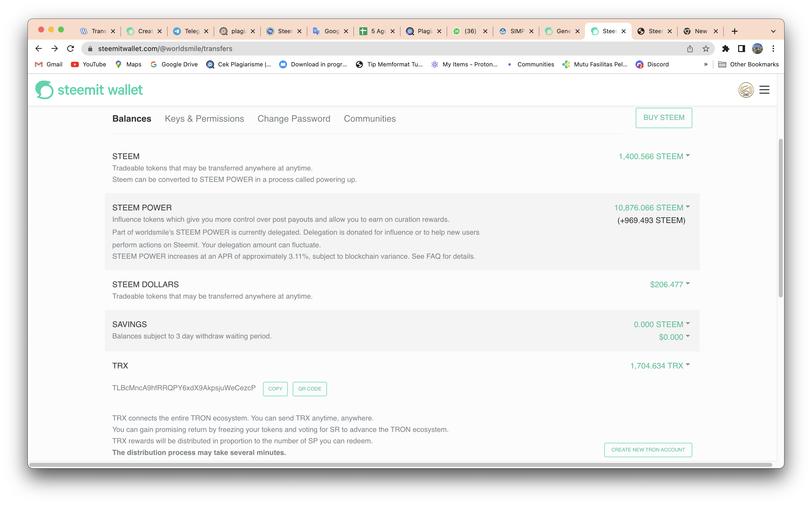Open the hamburger menu icon
Viewport: 812px width, 505px height.
tap(764, 90)
